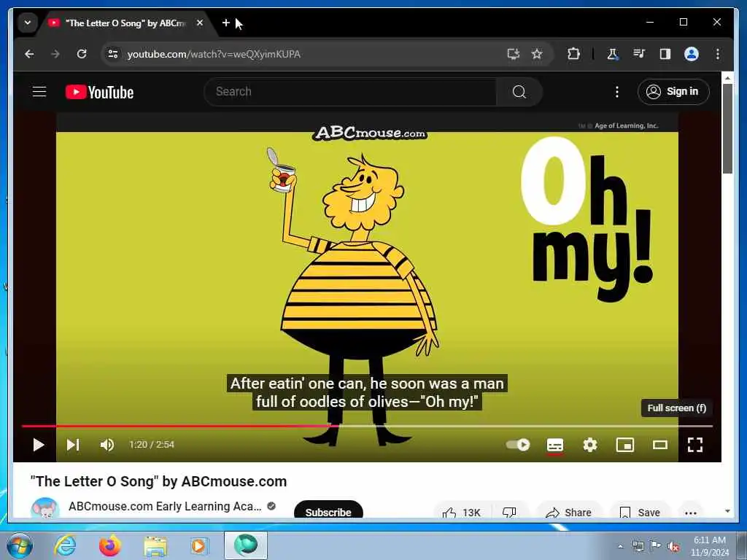Click the muted volume tray icon
The image size is (747, 560).
pos(673,546)
